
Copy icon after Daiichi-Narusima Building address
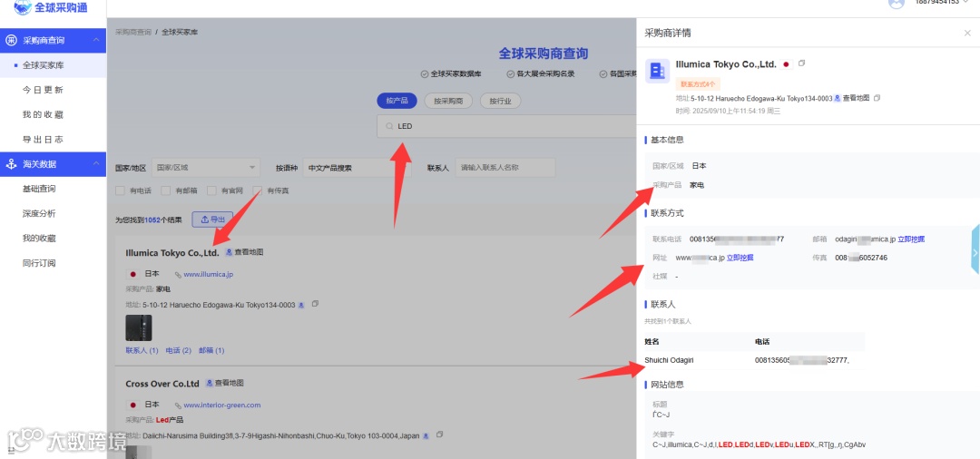tap(440, 435)
